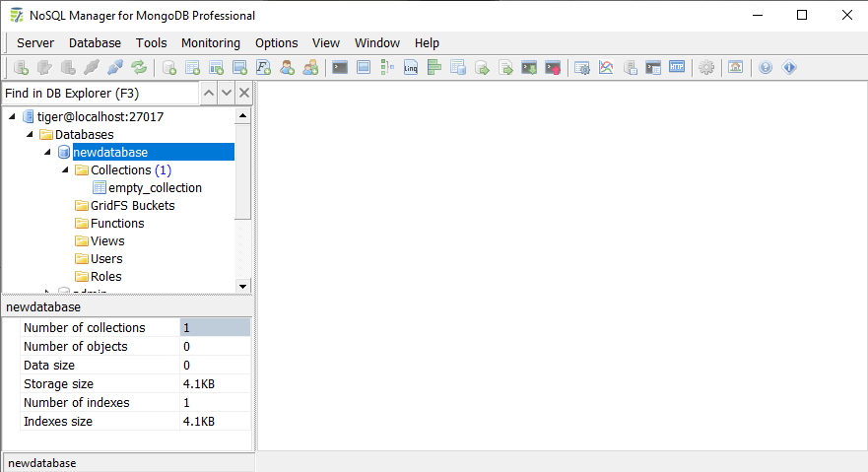The width and height of the screenshot is (868, 472).
Task: Click the Create Database toolbar icon
Action: (169, 68)
